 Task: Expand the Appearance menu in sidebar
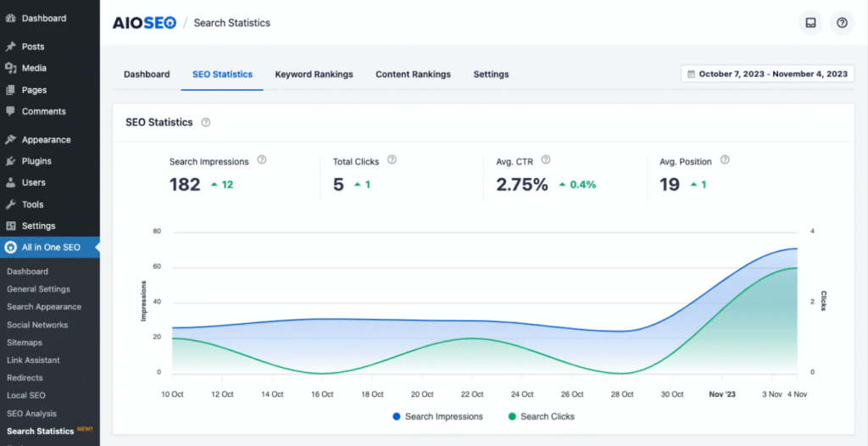click(x=46, y=140)
